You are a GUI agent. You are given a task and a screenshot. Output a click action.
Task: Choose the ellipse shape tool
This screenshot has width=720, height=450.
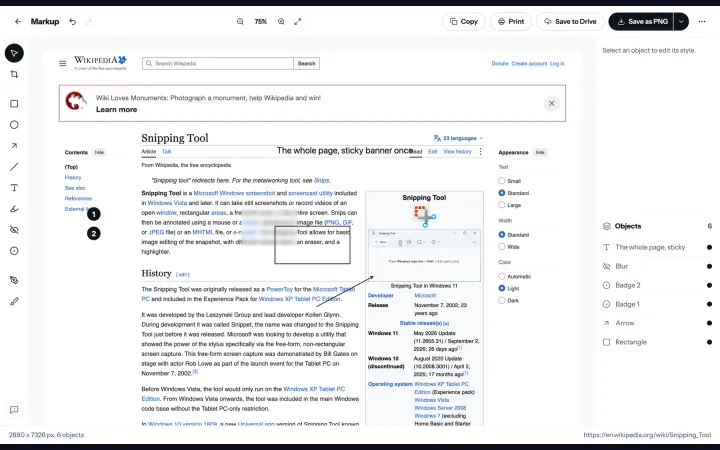[x=14, y=125]
